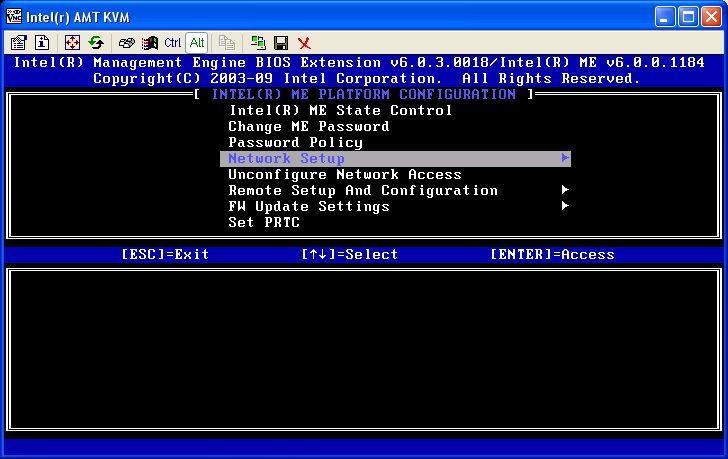Expand the Network Setup submenu arrow
Screen dimensions: 728x459
point(565,158)
